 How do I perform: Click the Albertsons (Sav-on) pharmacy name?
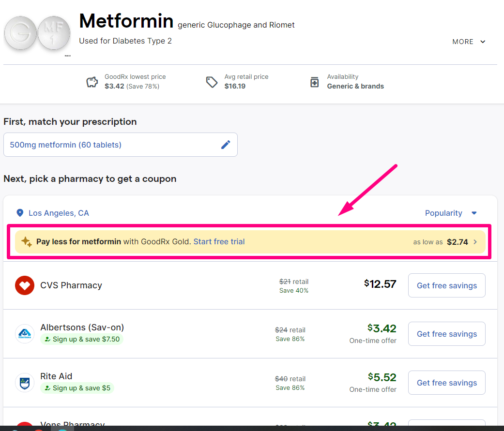pos(82,327)
